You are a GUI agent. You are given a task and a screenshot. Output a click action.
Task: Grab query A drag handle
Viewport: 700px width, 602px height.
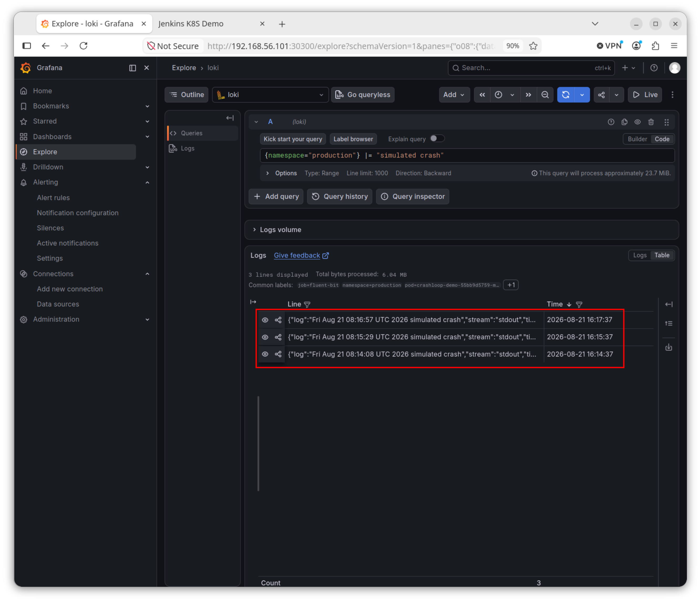667,122
